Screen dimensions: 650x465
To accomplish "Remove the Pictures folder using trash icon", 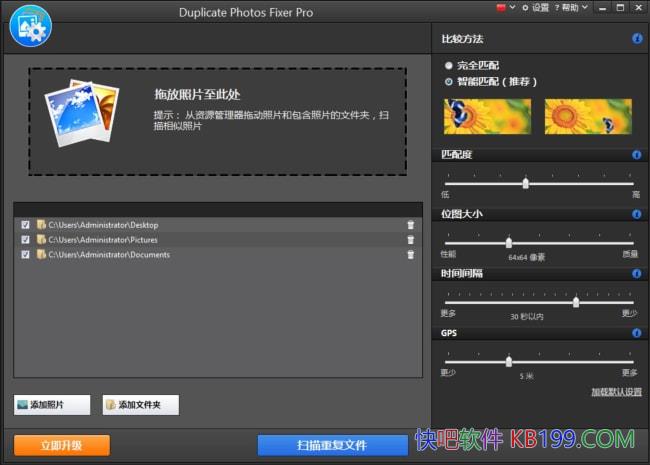I will point(410,240).
